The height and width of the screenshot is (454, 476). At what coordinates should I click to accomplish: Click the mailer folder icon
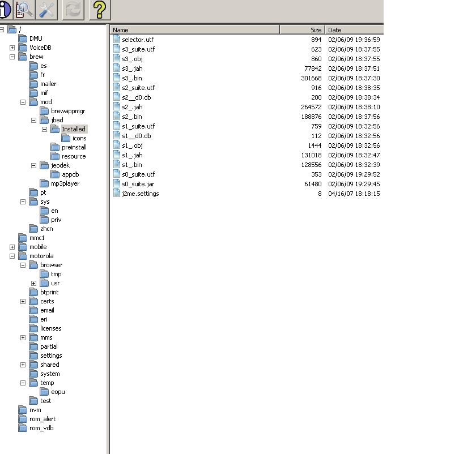pos(33,84)
